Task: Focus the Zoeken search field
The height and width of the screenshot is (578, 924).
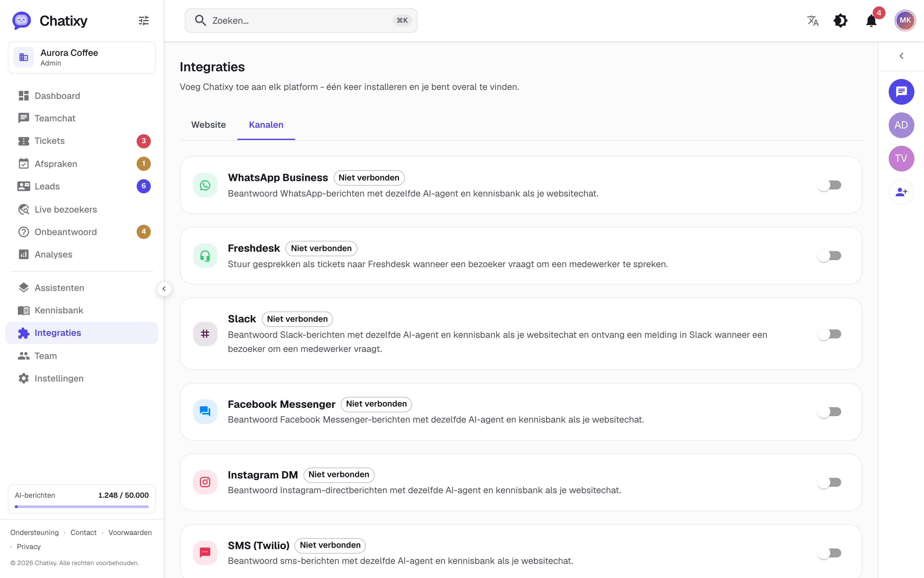Action: [x=301, y=21]
